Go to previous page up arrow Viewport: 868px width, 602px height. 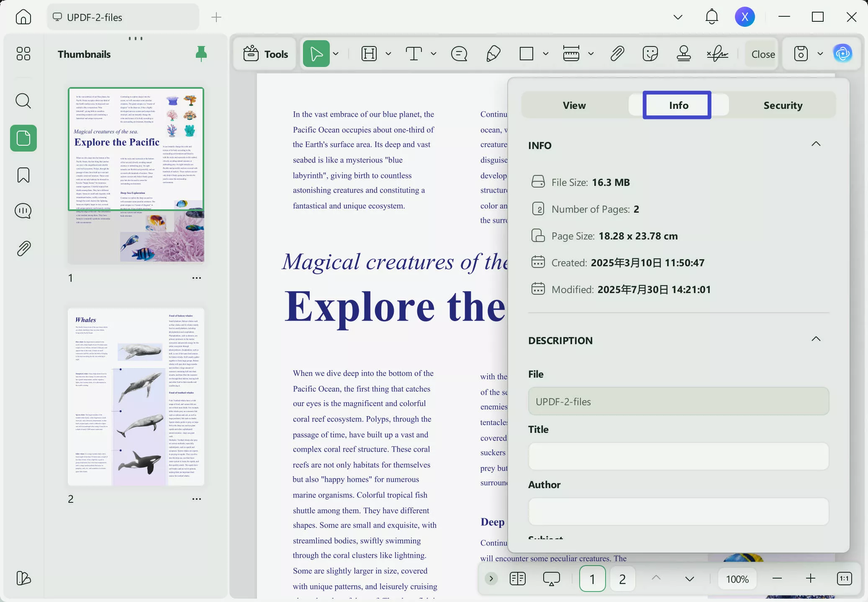(x=656, y=578)
